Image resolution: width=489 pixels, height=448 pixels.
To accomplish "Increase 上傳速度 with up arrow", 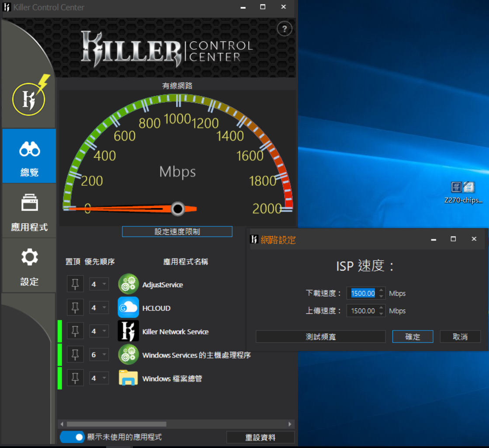I will pos(381,308).
